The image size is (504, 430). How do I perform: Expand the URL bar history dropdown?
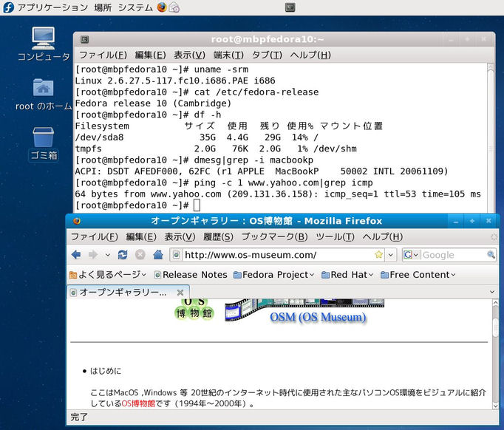(x=390, y=255)
